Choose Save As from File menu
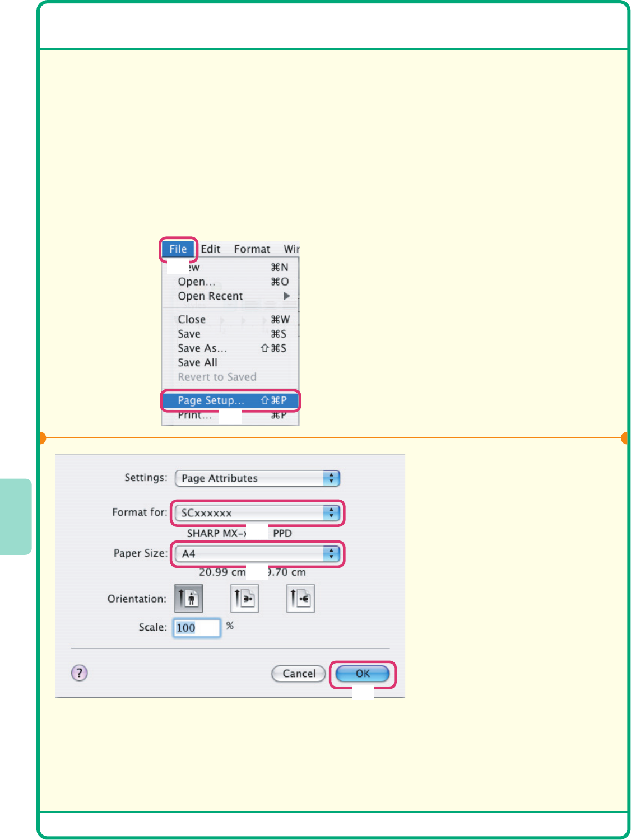The width and height of the screenshot is (631, 840). pos(202,348)
